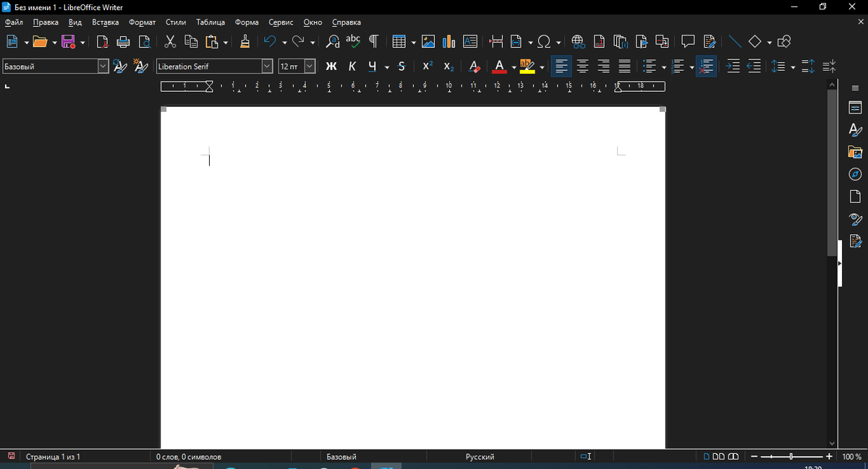Apply red font color swatch
Viewport: 868px width, 469px height.
click(499, 66)
